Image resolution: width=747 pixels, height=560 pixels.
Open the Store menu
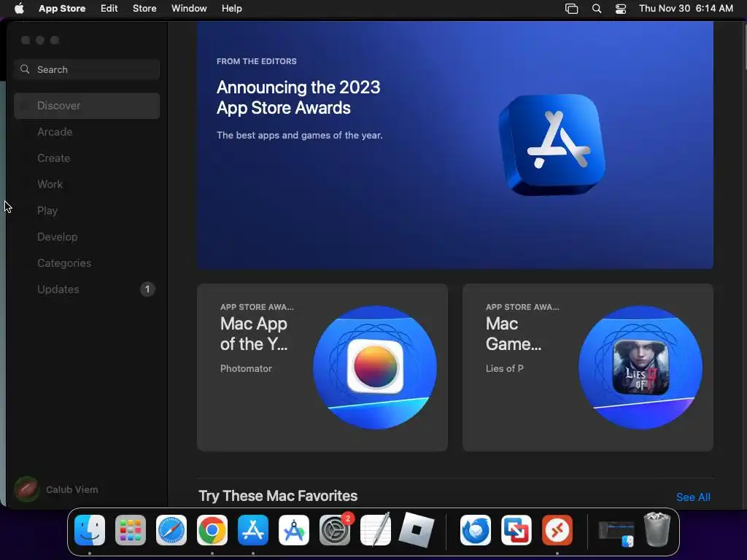click(144, 9)
